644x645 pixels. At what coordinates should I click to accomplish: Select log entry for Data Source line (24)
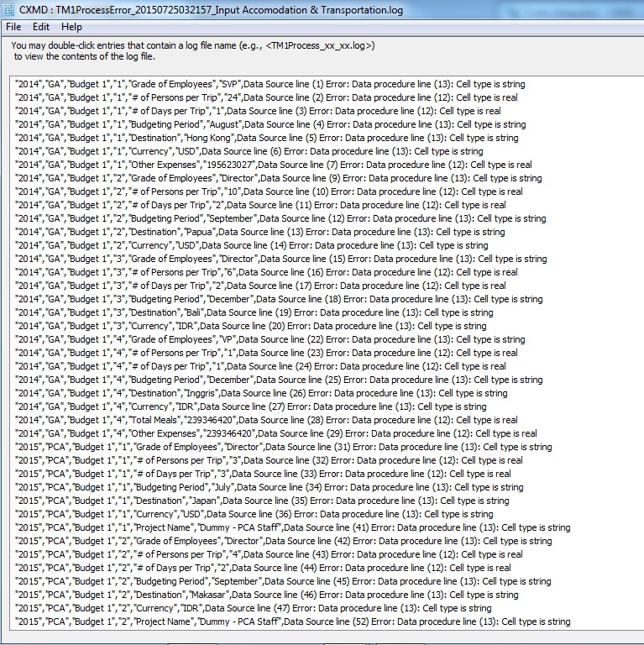tap(261, 366)
